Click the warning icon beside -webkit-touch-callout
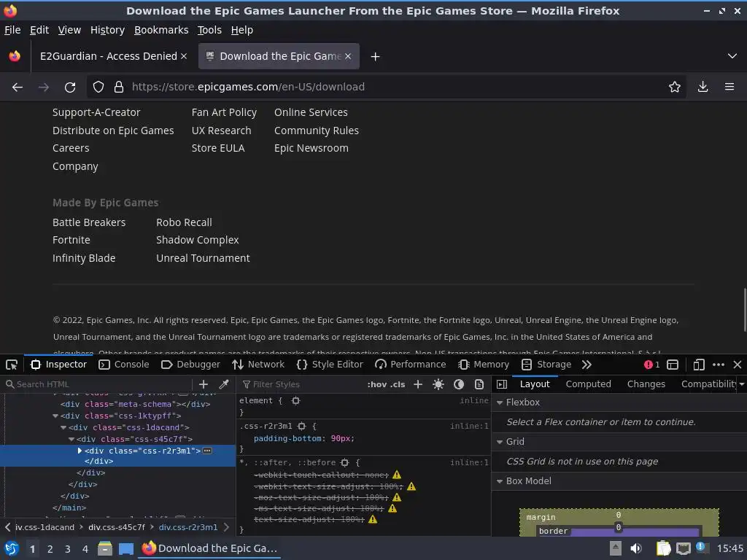747x560 pixels. 397,475
